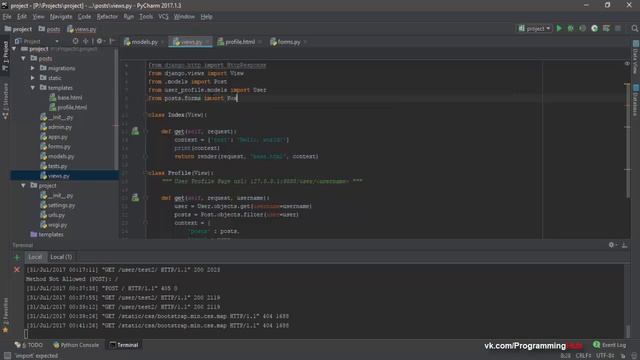Toggle the Data View side tab
Image resolution: width=640 pixels, height=360 pixels.
click(x=636, y=57)
